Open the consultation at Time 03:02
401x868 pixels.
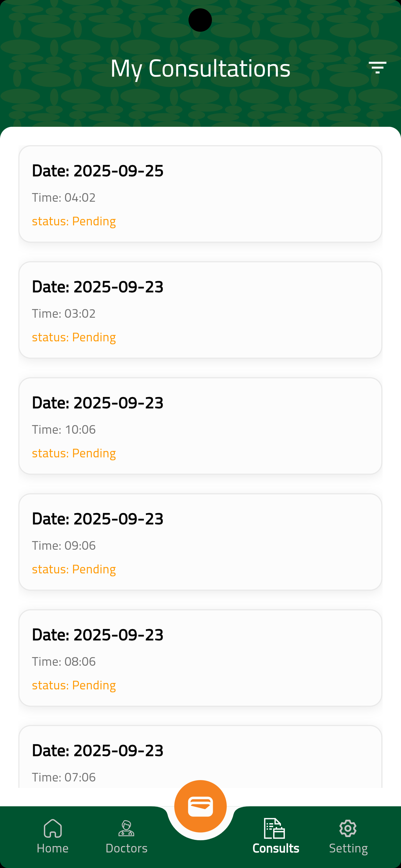[200, 310]
